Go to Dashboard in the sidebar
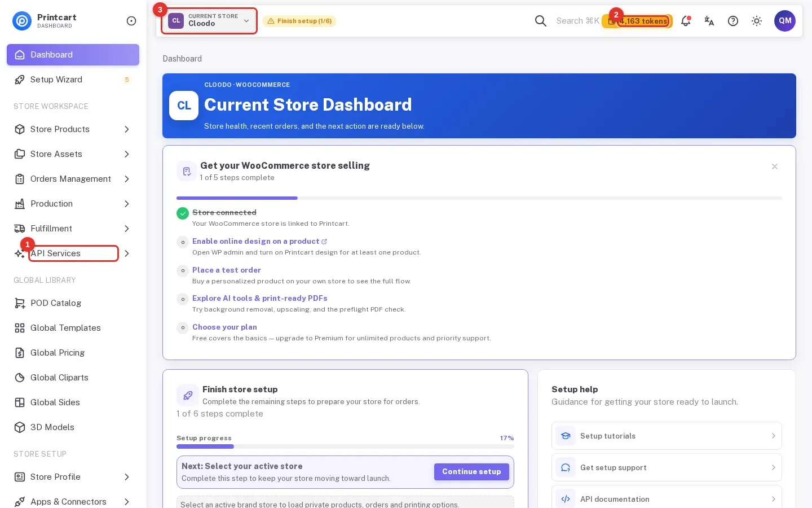 pos(73,55)
